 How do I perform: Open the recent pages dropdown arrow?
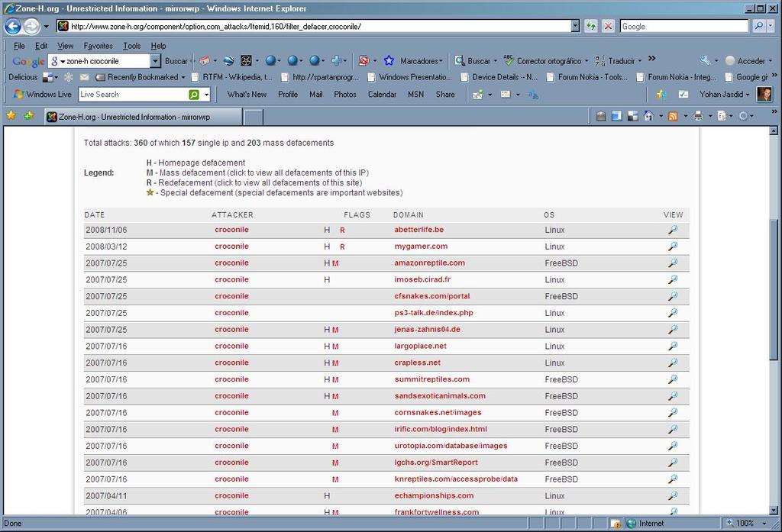46,26
